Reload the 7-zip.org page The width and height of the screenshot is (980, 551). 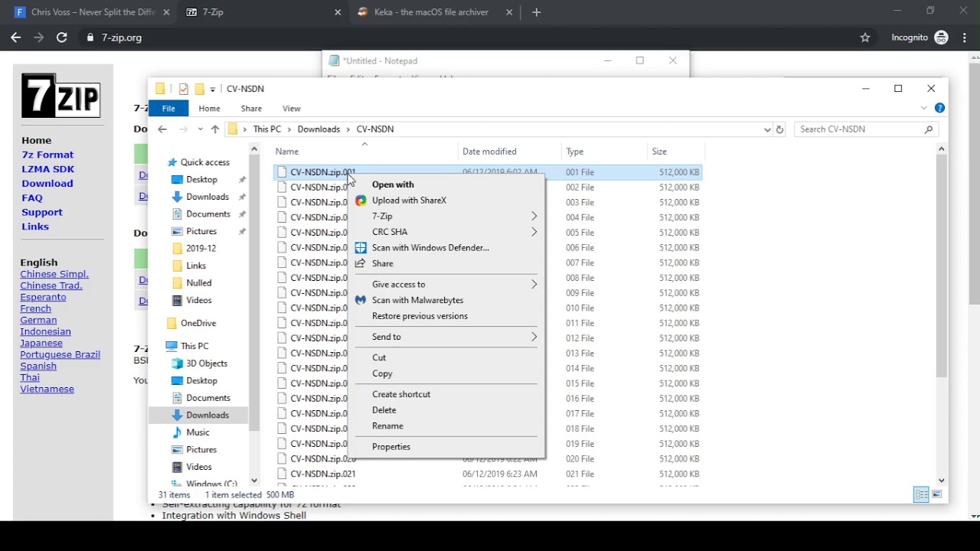62,37
